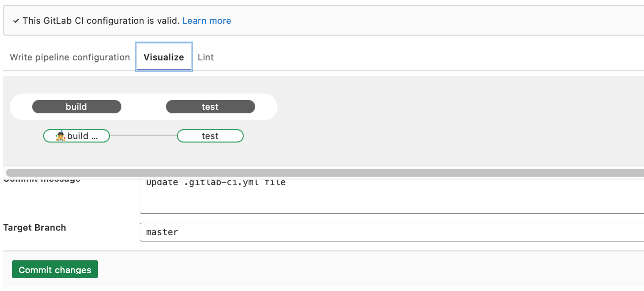Click the partially hidden Commit message label
Viewport: 644px width, 291px height.
[x=42, y=180]
